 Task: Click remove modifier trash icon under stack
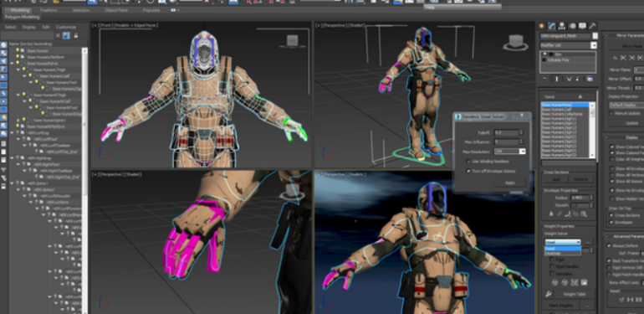(x=578, y=79)
